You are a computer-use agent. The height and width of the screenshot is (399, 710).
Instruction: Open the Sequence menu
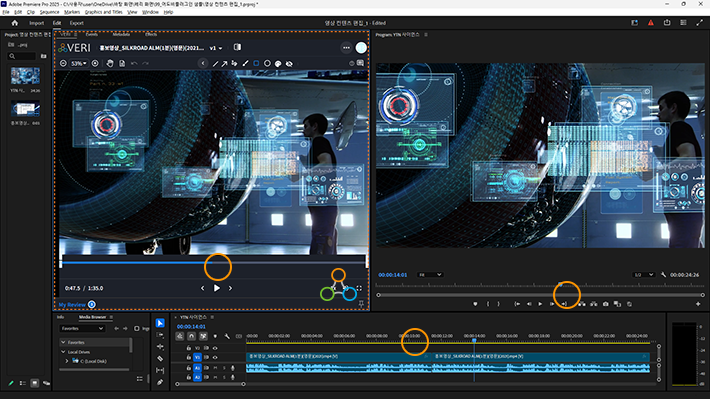49,12
